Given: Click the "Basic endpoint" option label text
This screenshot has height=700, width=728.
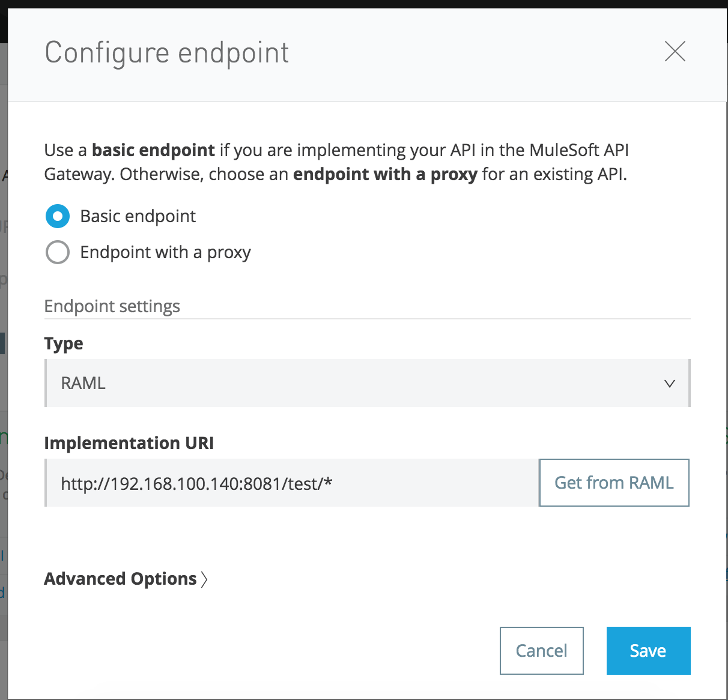Looking at the screenshot, I should click(x=138, y=216).
